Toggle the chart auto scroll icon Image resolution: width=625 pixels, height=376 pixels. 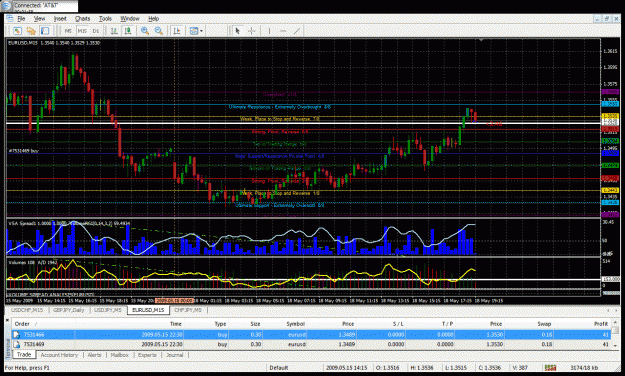click(x=177, y=31)
